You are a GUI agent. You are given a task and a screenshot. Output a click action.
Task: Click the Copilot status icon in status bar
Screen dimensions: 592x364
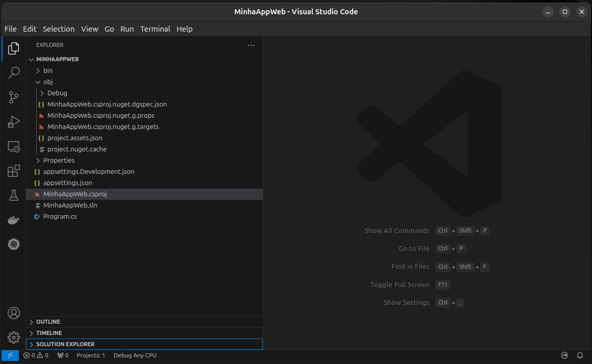(564, 355)
